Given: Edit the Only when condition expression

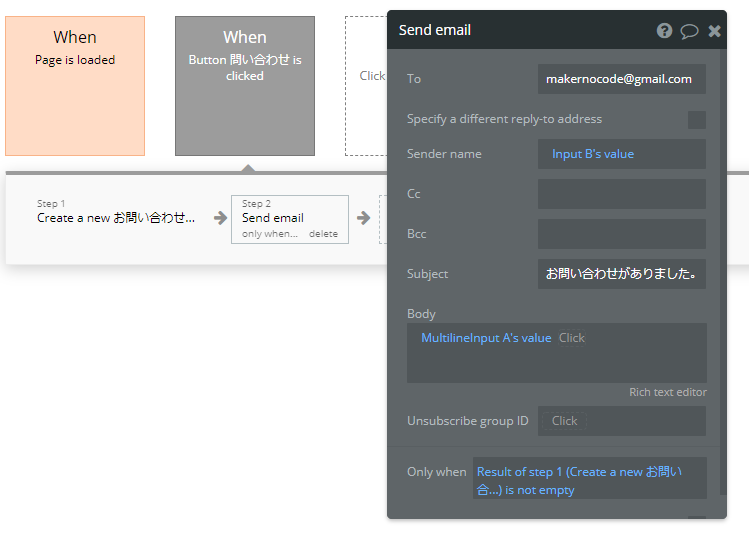Looking at the screenshot, I should tap(589, 478).
